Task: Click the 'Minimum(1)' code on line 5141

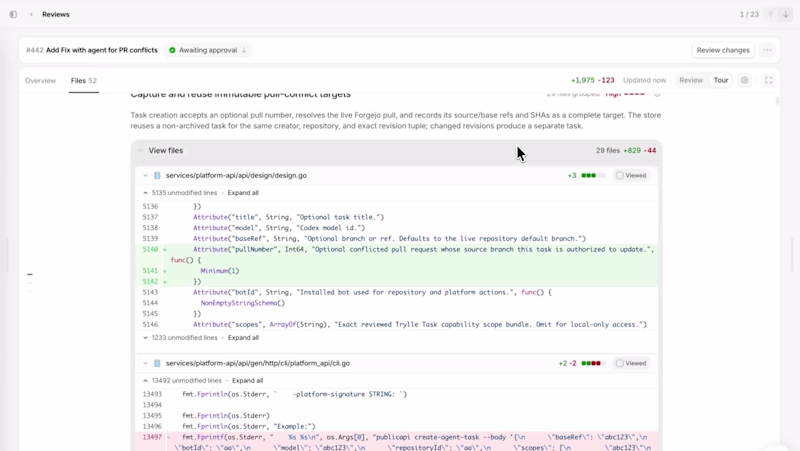Action: coord(220,271)
